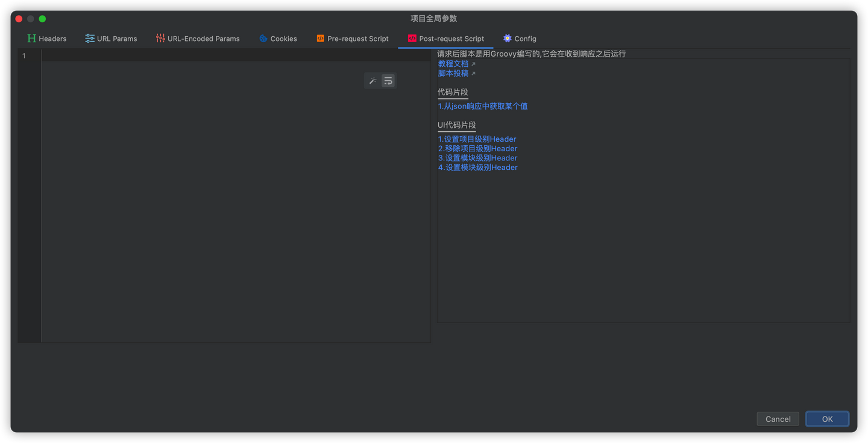
Task: Click the UI代码片段 section heading
Action: point(457,125)
